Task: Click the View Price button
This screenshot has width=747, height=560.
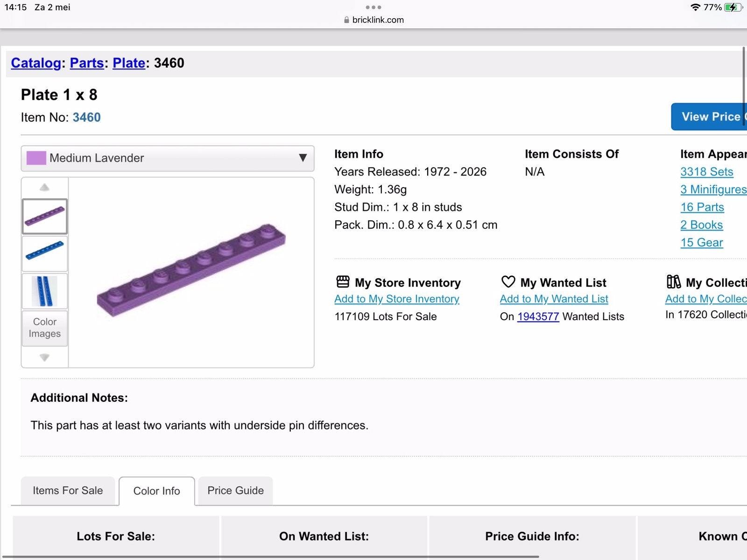Action: 709,117
